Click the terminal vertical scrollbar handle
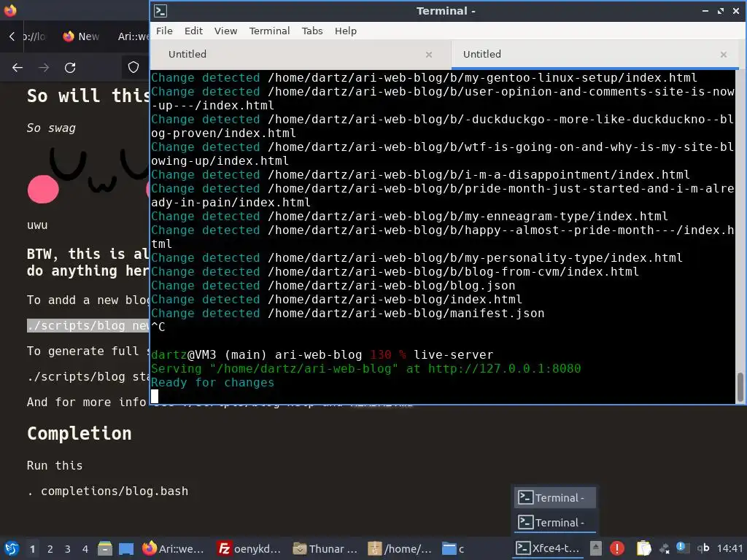 740,386
